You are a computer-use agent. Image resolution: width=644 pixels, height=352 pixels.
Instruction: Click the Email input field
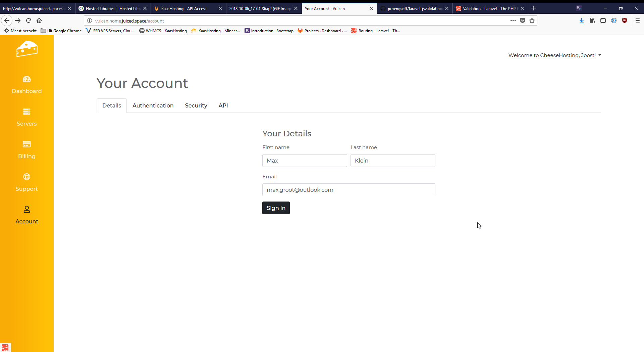click(x=348, y=190)
